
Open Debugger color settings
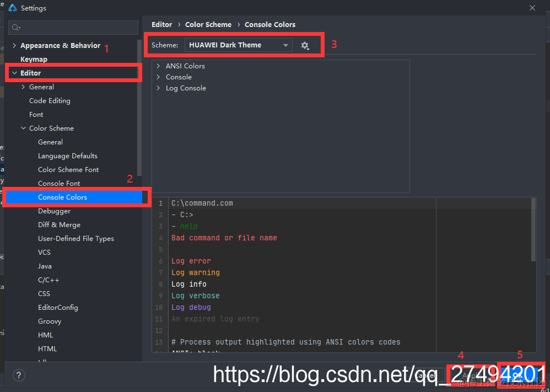(x=54, y=211)
